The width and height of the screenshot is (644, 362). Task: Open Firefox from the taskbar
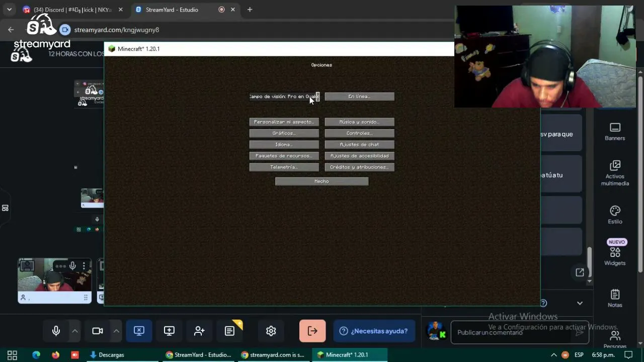(55, 355)
